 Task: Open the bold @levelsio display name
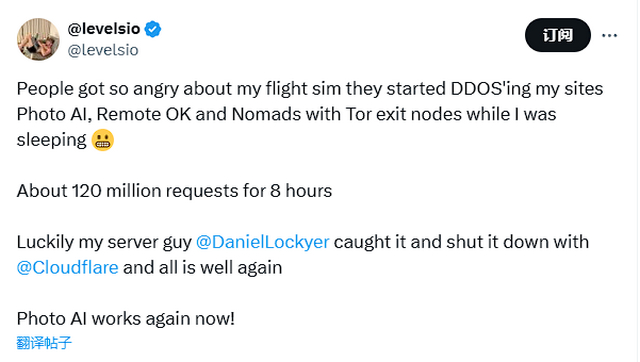(104, 29)
